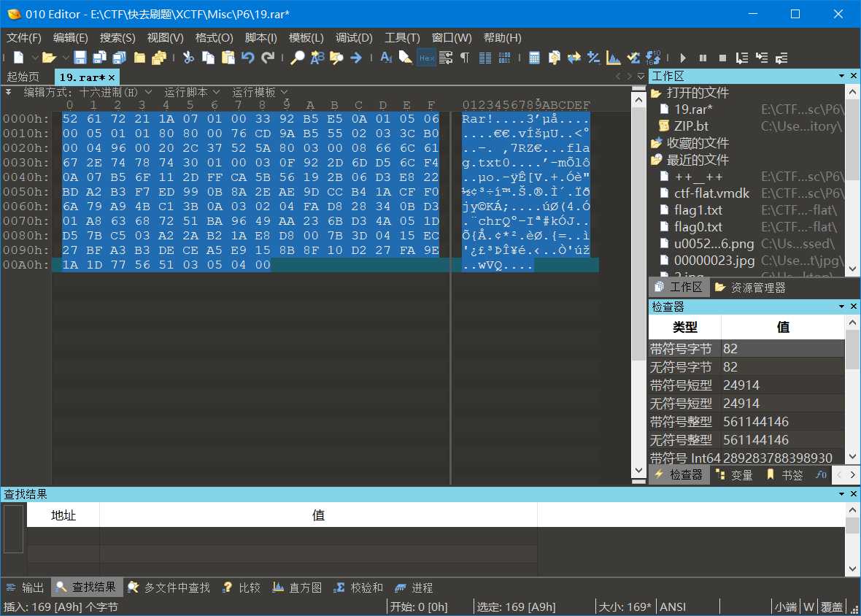Undo the last edit
The image size is (861, 616).
[247, 58]
